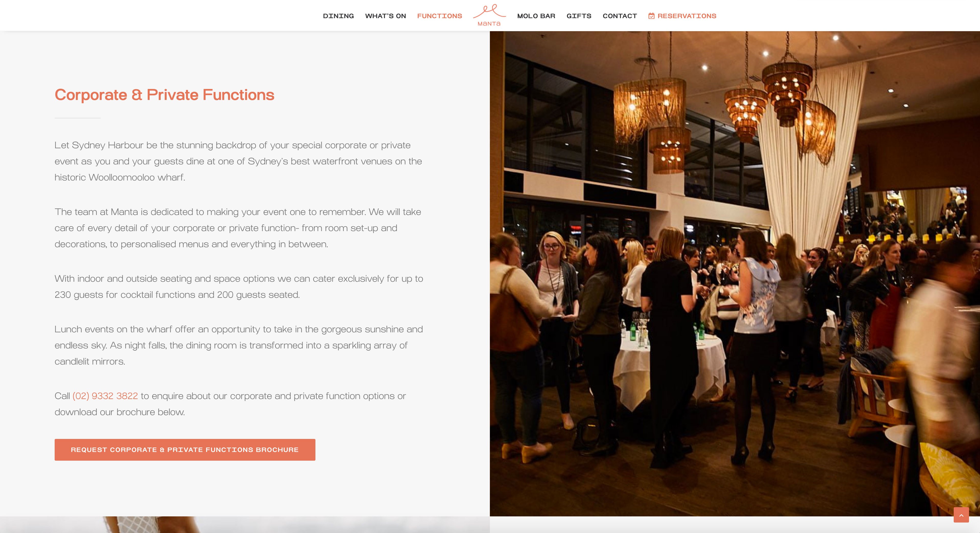This screenshot has width=980, height=533.
Task: Open the Gifts navigation link
Action: [x=579, y=16]
